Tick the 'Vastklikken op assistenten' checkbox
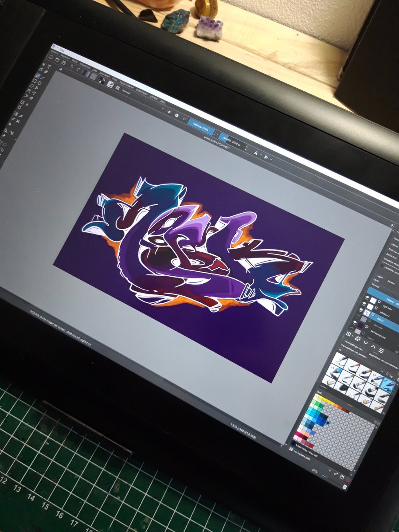The width and height of the screenshot is (399, 532). click(x=382, y=266)
